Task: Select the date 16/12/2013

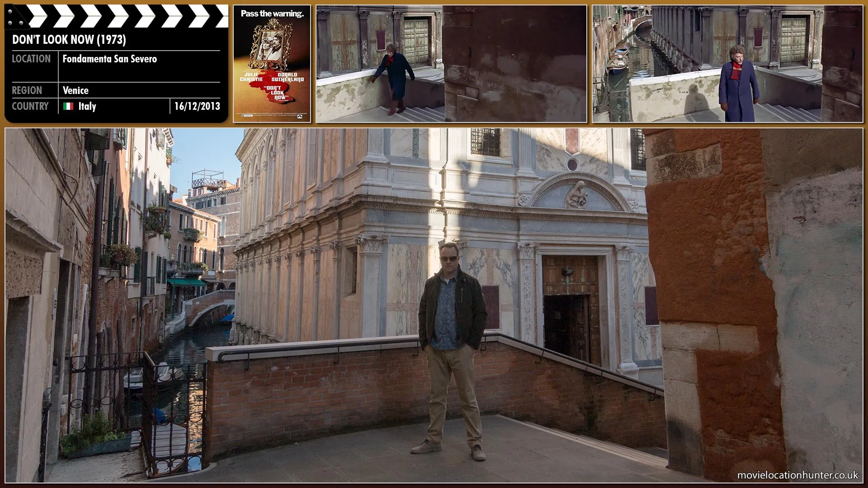Action: pos(197,106)
